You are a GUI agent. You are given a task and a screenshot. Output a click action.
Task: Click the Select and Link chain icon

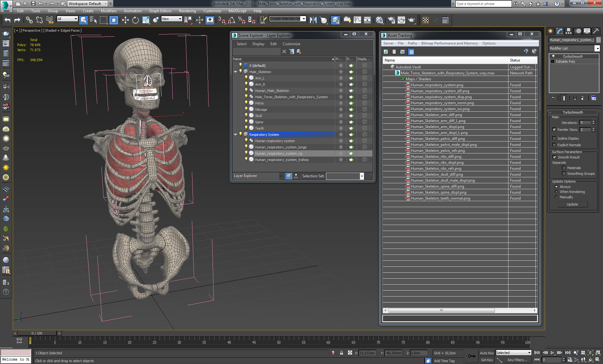click(x=29, y=20)
